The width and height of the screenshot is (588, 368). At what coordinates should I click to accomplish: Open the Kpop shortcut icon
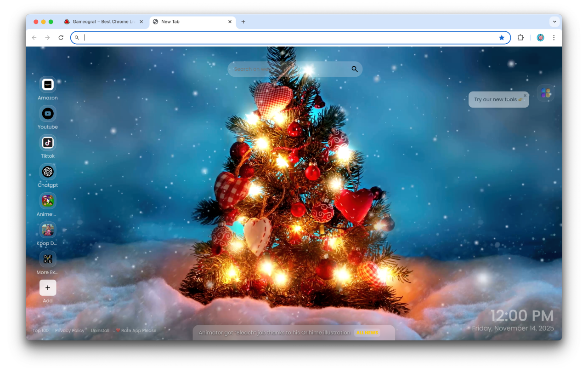48,230
